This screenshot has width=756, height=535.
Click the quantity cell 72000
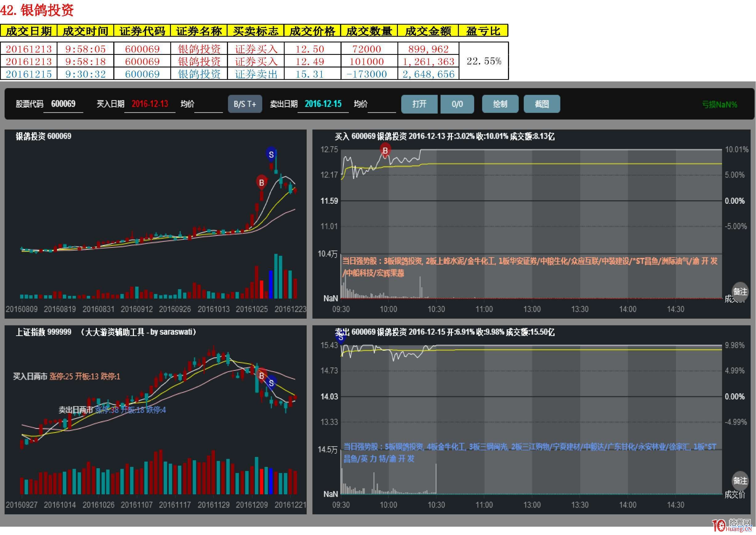click(369, 49)
